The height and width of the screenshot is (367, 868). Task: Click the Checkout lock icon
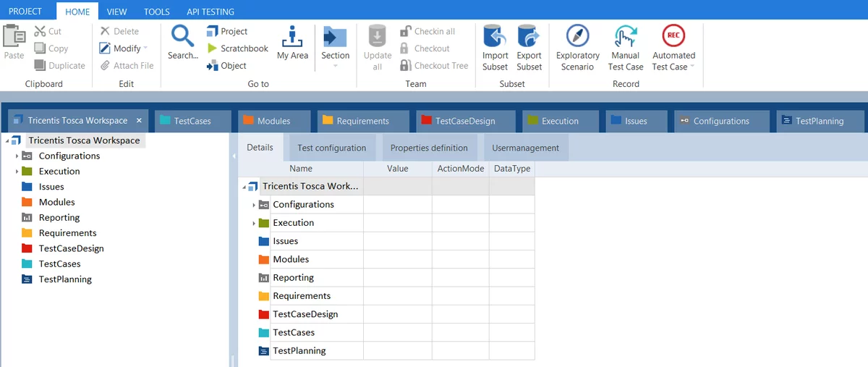pos(406,48)
